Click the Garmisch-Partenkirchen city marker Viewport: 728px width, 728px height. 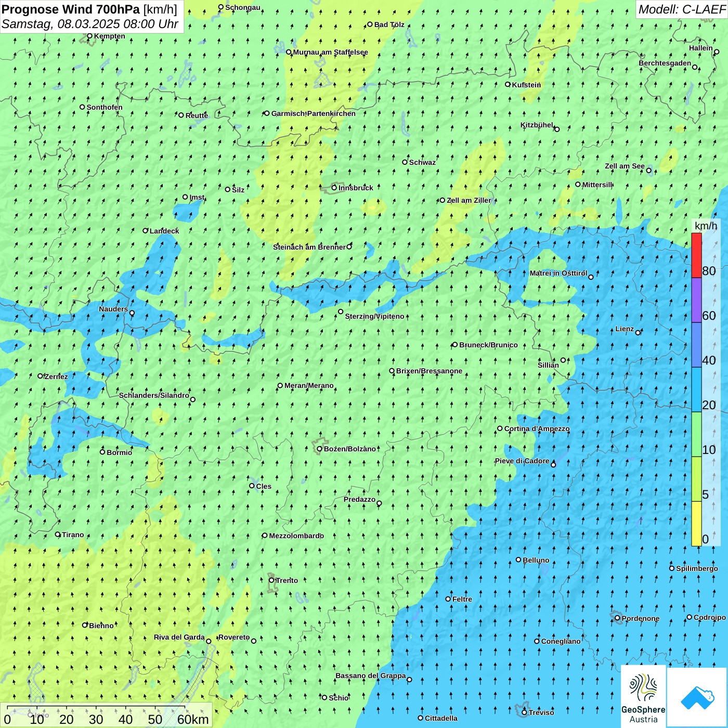coord(267,113)
